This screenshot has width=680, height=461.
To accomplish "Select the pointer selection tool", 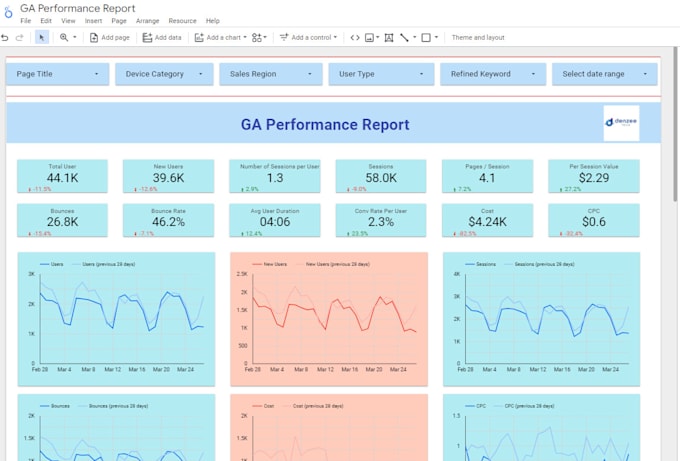I will [42, 38].
